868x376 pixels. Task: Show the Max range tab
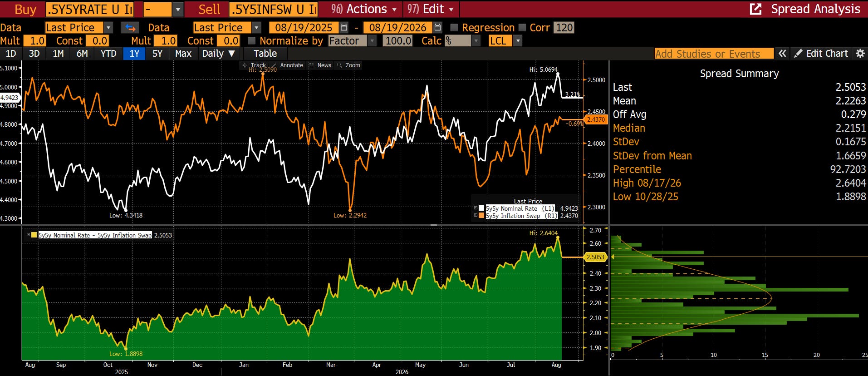[x=183, y=54]
